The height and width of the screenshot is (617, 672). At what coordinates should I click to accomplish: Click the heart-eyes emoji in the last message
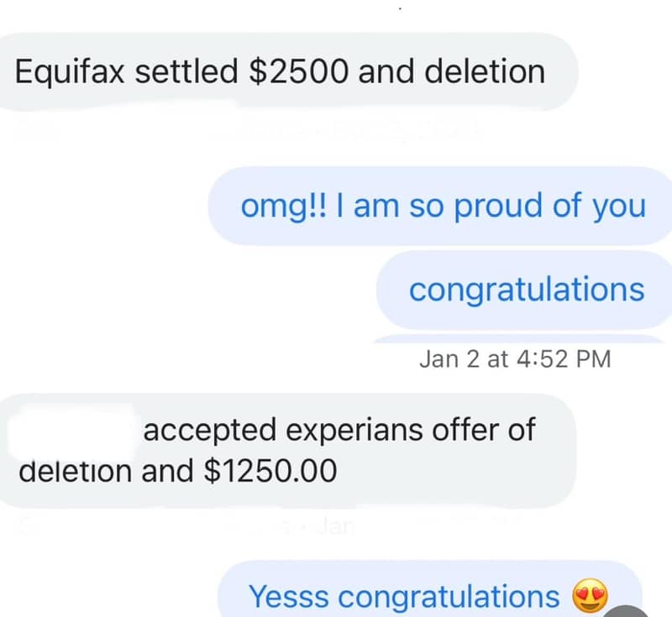[x=590, y=596]
